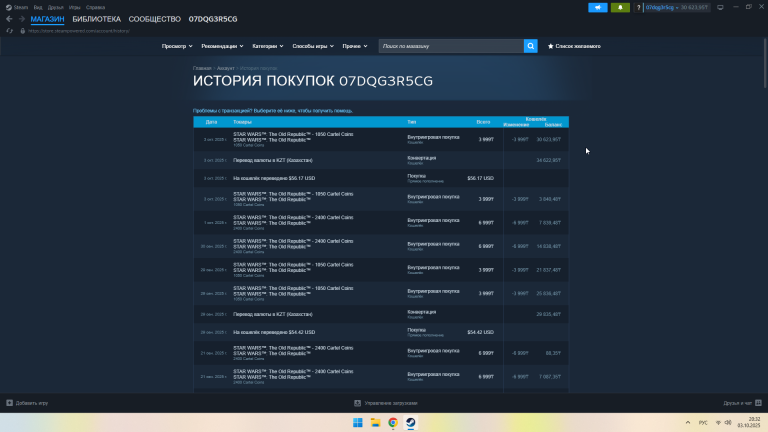The width and height of the screenshot is (768, 432).
Task: Switch to the СООБЩЕСТВО tab
Action: click(x=155, y=19)
